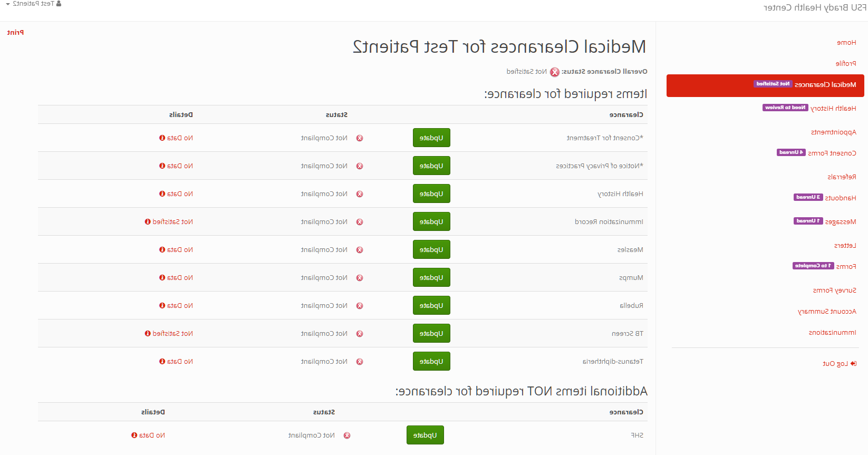868x455 pixels.
Task: Click the Not Compliant X icon for Mumps
Action: coord(360,278)
